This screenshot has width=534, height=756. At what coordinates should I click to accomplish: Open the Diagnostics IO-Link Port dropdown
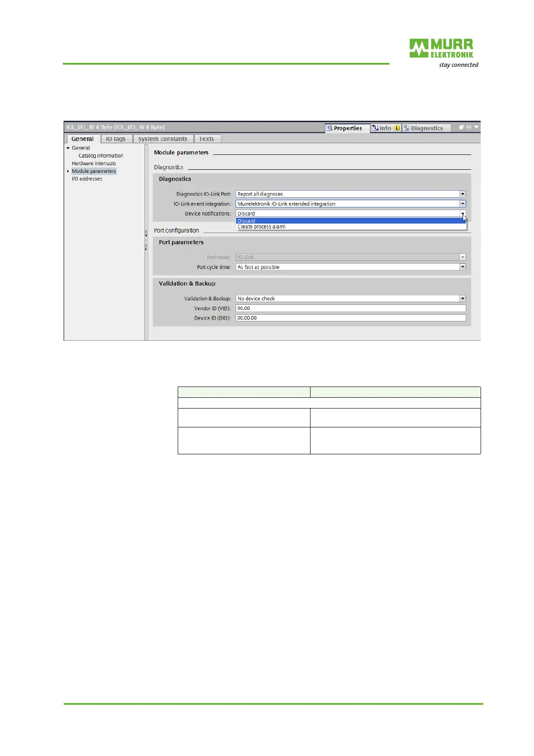pyautogui.click(x=463, y=194)
